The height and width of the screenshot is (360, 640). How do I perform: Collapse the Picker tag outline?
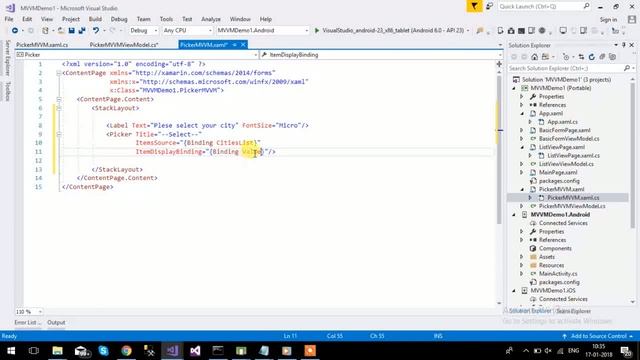click(x=59, y=134)
